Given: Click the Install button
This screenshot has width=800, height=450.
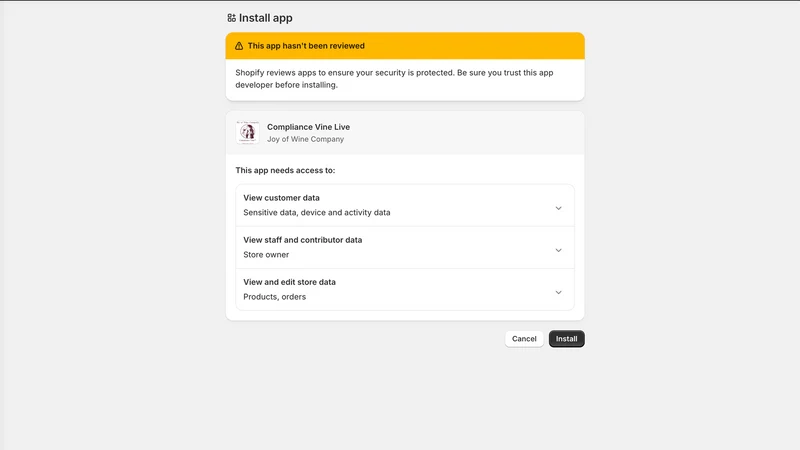Looking at the screenshot, I should pyautogui.click(x=566, y=339).
